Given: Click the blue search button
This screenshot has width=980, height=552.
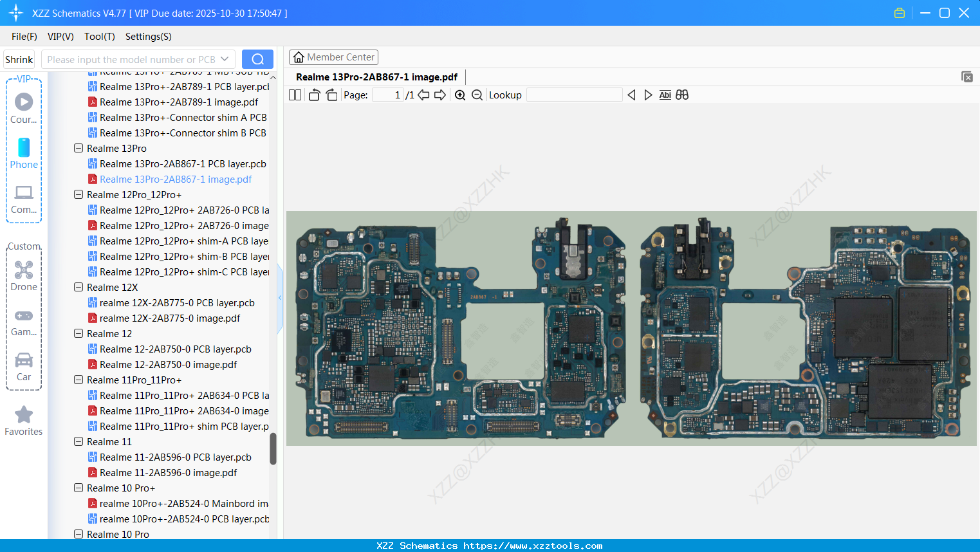Looking at the screenshot, I should point(257,59).
